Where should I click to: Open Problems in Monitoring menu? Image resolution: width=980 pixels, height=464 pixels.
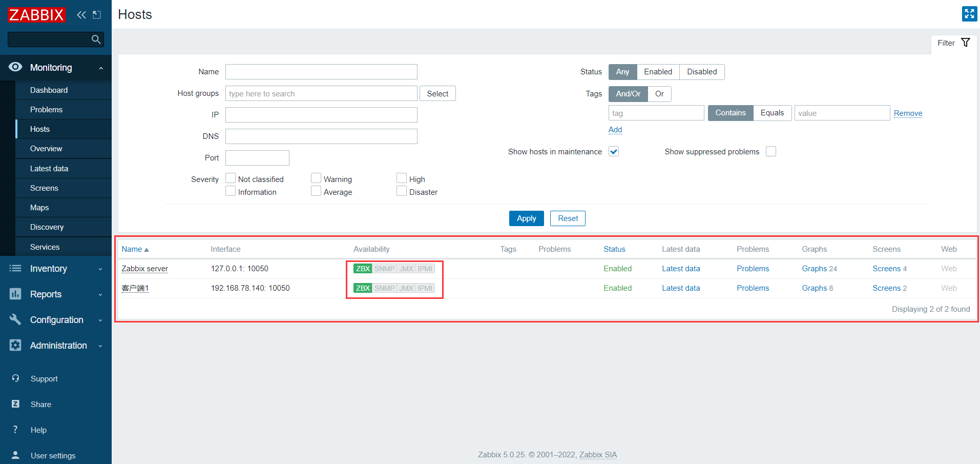64,110
